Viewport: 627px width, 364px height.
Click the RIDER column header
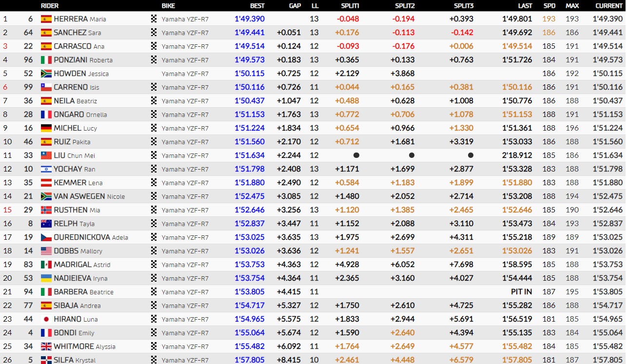coord(50,6)
